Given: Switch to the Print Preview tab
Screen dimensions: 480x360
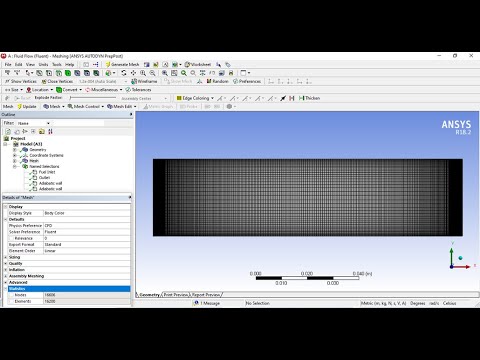Looking at the screenshot, I should pos(176,295).
